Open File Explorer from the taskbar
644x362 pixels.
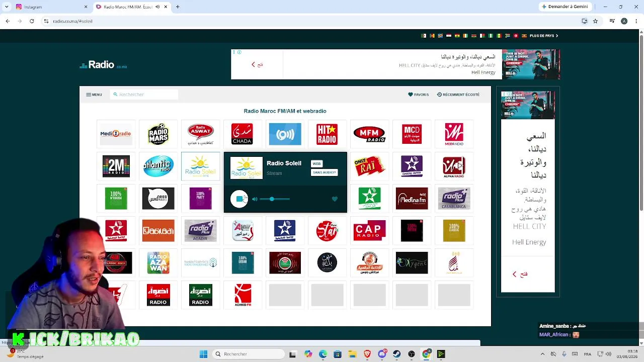pos(352,354)
